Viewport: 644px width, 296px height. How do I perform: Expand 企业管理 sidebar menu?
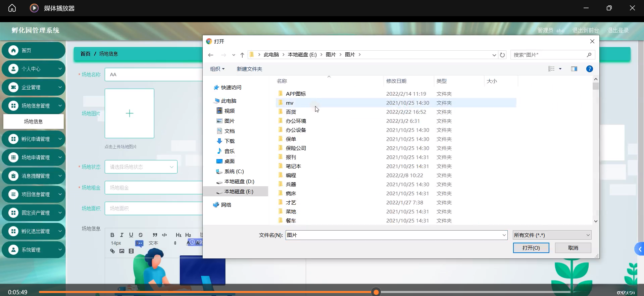34,87
